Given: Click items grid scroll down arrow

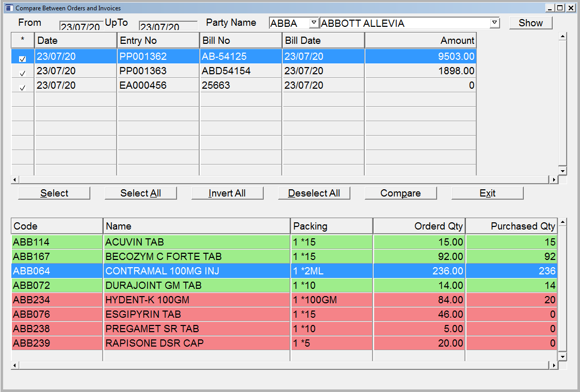Looking at the screenshot, I should (562, 356).
